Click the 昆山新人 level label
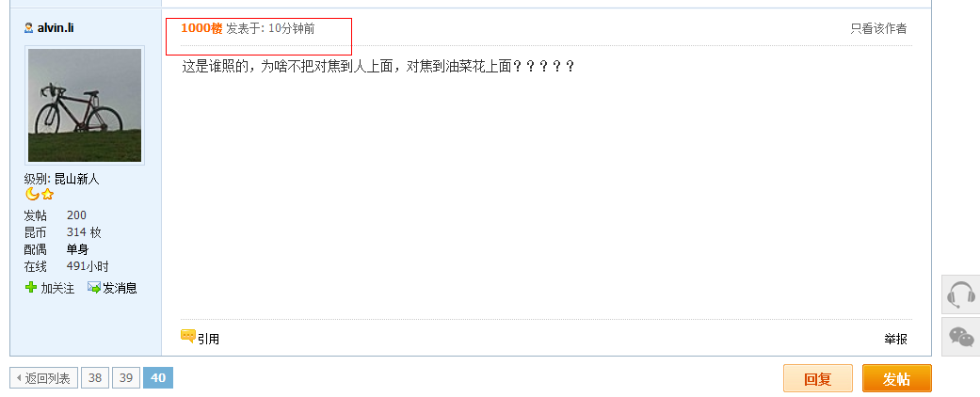This screenshot has height=397, width=980. point(77,179)
